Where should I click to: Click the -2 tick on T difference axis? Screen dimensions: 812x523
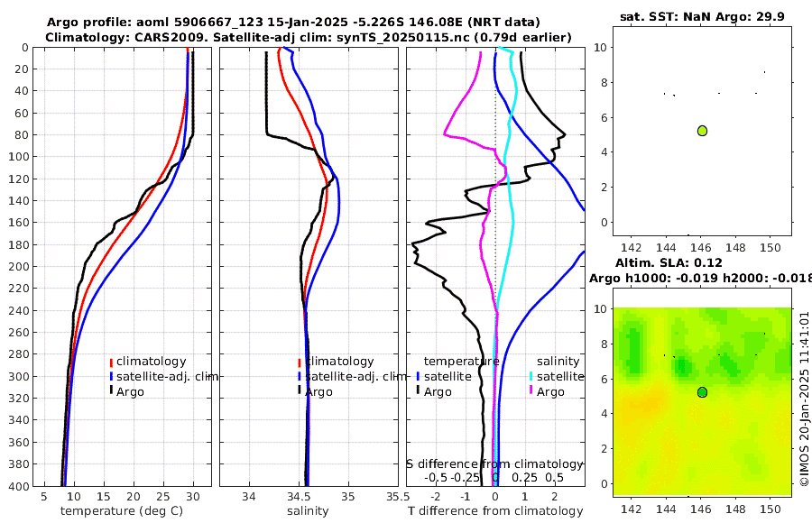coord(435,497)
